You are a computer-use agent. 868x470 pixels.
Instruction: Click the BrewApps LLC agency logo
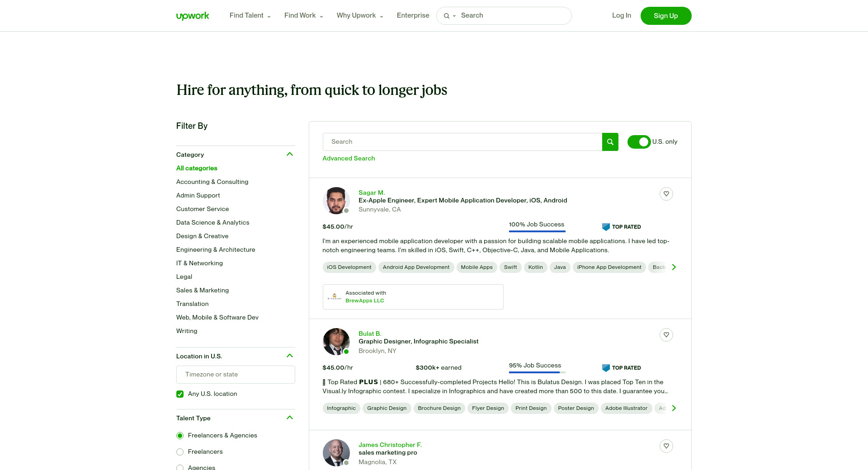pos(335,297)
